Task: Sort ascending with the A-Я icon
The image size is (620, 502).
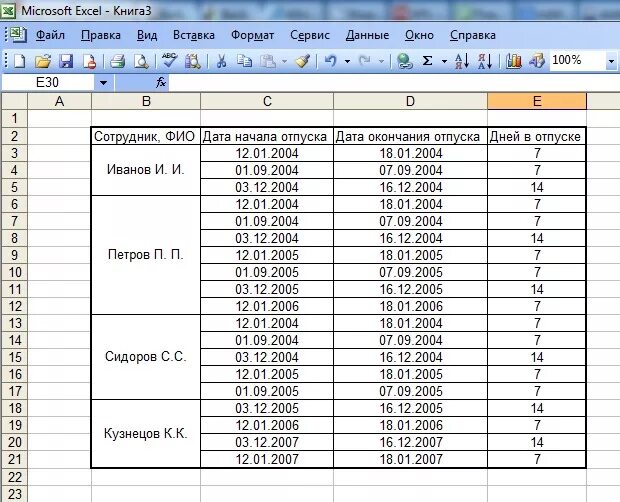Action: pyautogui.click(x=462, y=61)
